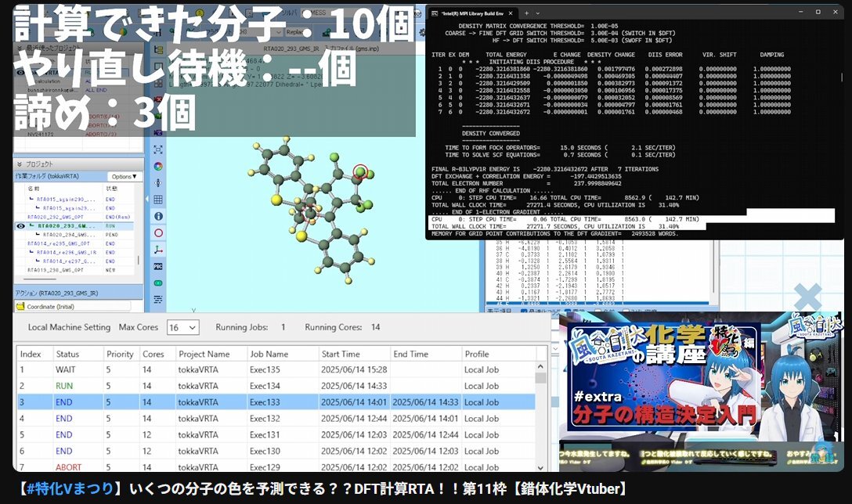Select the job row Exec135
852x504 pixels.
[x=276, y=370]
